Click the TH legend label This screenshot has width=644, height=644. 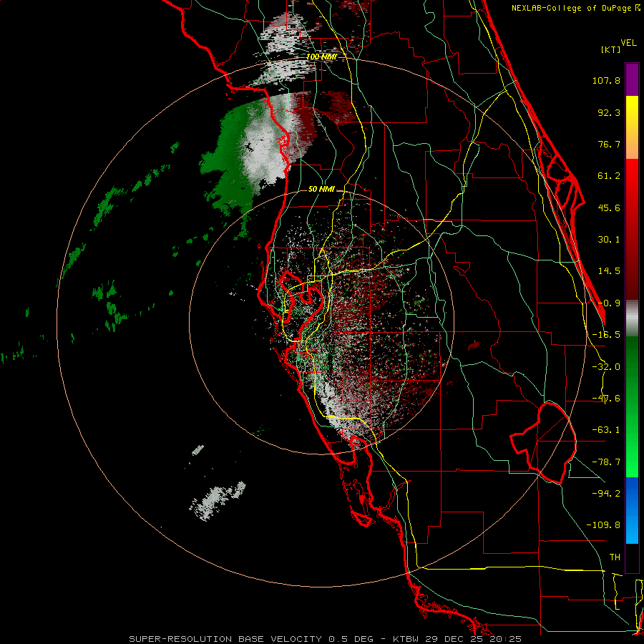[615, 557]
